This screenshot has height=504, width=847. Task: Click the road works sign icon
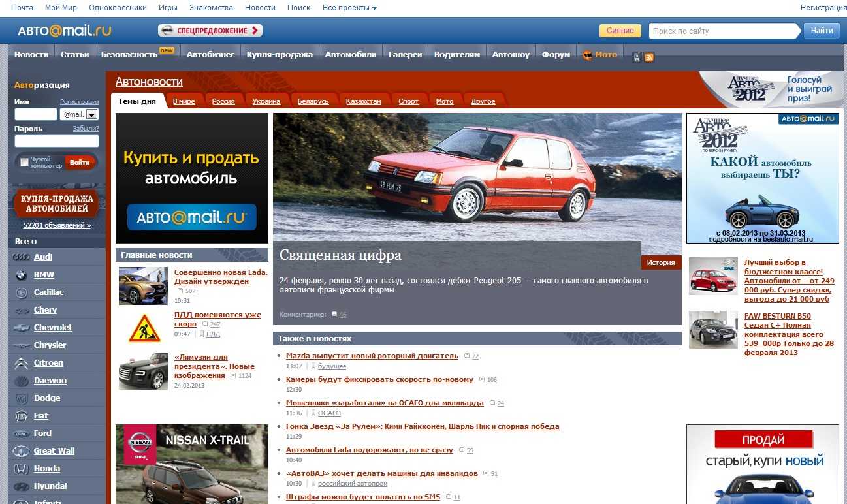coord(144,328)
